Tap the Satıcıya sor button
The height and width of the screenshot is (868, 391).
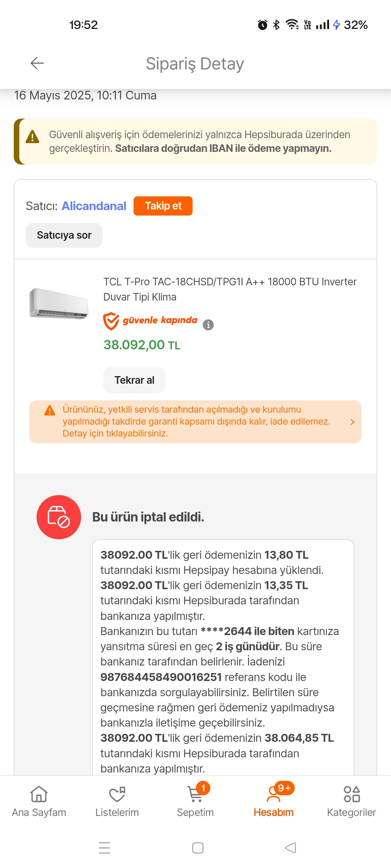64,235
